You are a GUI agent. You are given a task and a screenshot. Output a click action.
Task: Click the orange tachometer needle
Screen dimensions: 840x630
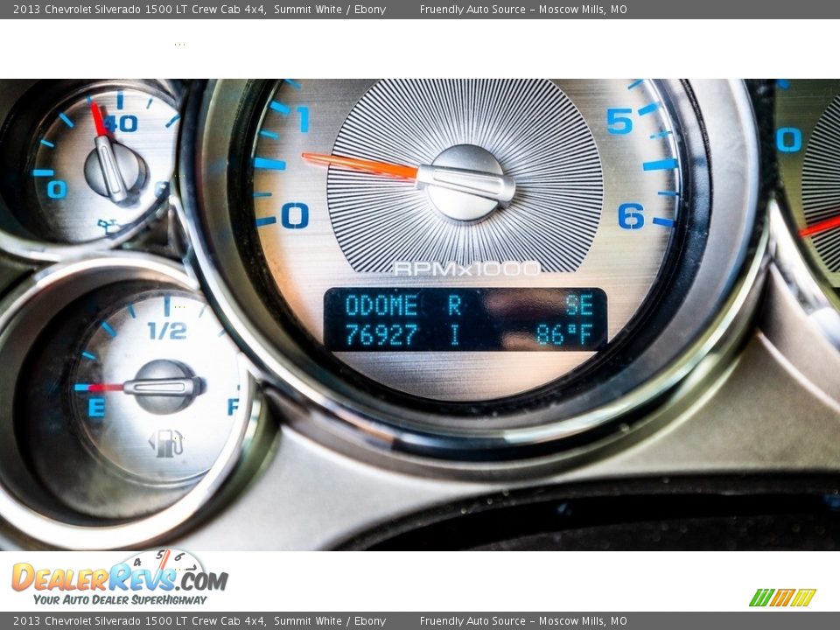pyautogui.click(x=360, y=164)
